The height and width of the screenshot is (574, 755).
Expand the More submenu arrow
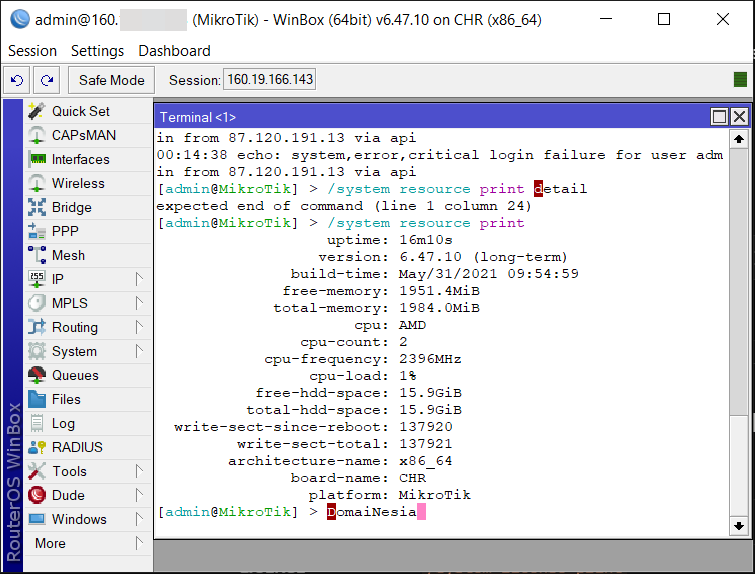139,543
